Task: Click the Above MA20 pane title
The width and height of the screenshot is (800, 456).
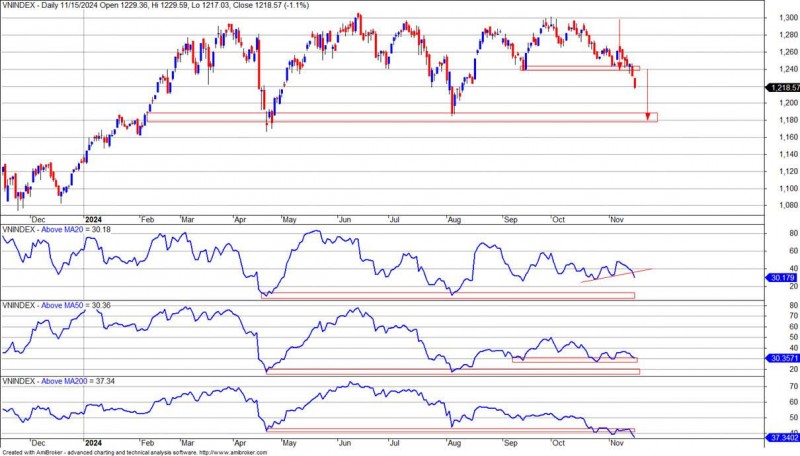Action: (62, 229)
